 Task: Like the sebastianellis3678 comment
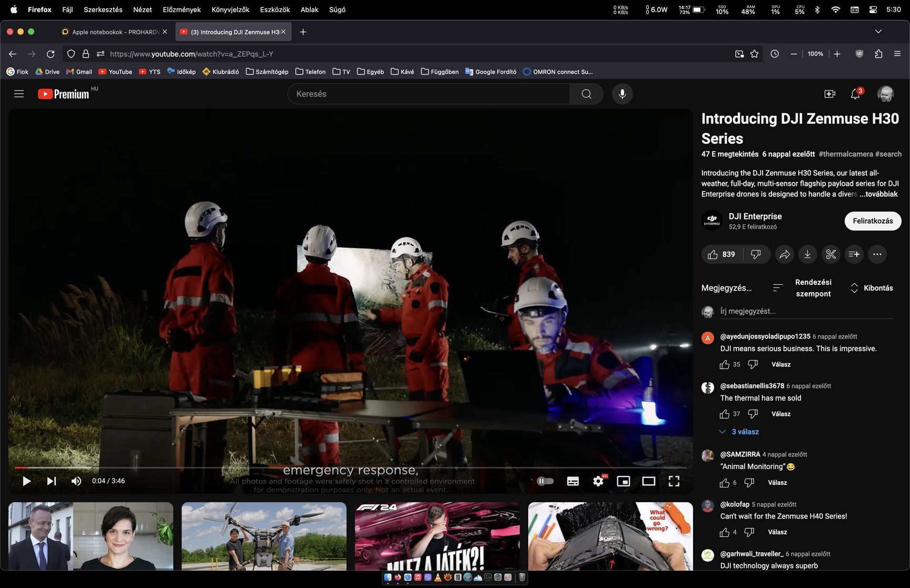[x=725, y=414]
